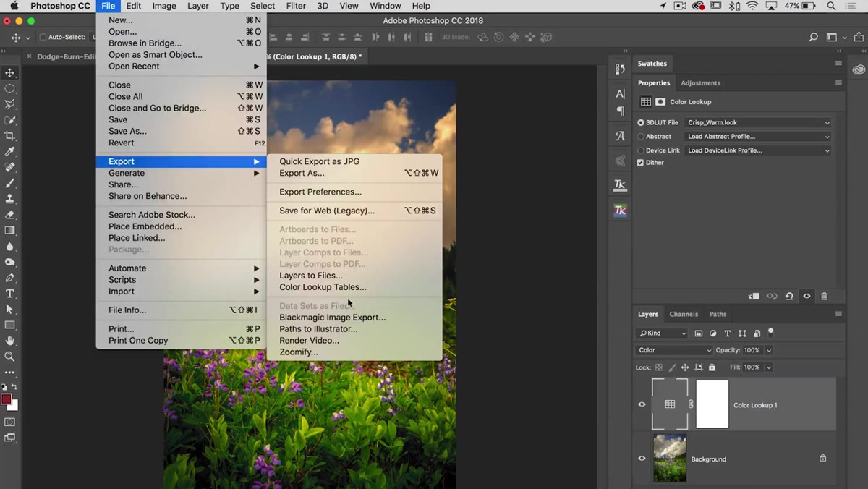Image resolution: width=868 pixels, height=489 pixels.
Task: Select the Gradient tool
Action: coord(10,231)
